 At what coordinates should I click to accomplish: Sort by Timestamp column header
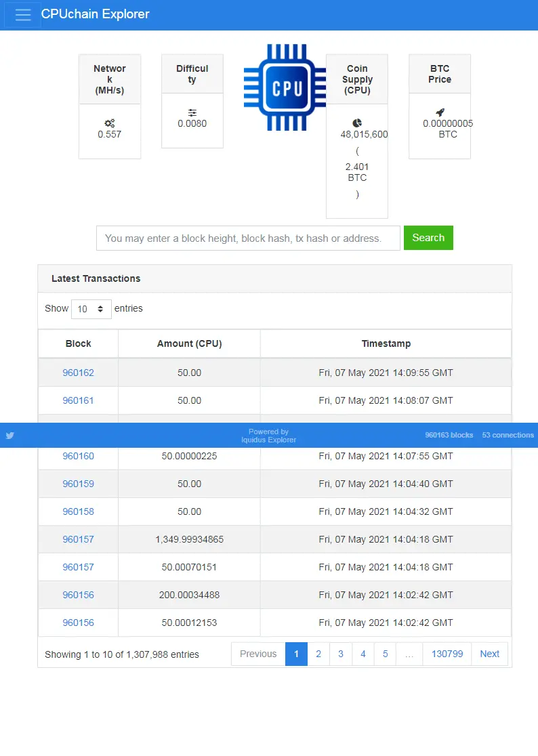(x=386, y=343)
